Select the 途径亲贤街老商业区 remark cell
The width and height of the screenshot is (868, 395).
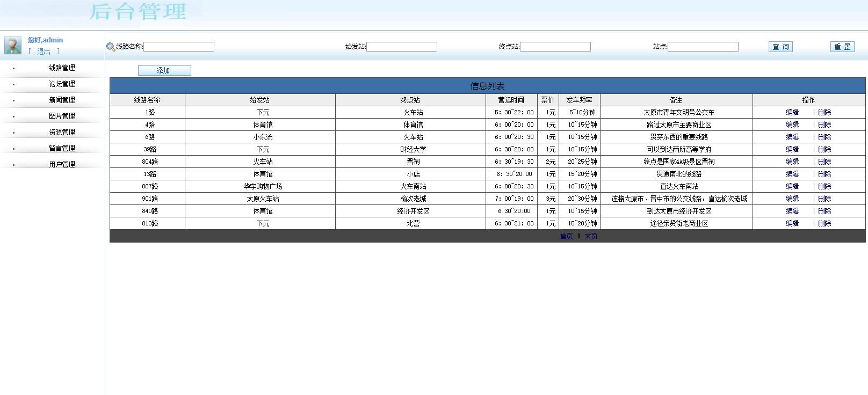click(x=676, y=223)
